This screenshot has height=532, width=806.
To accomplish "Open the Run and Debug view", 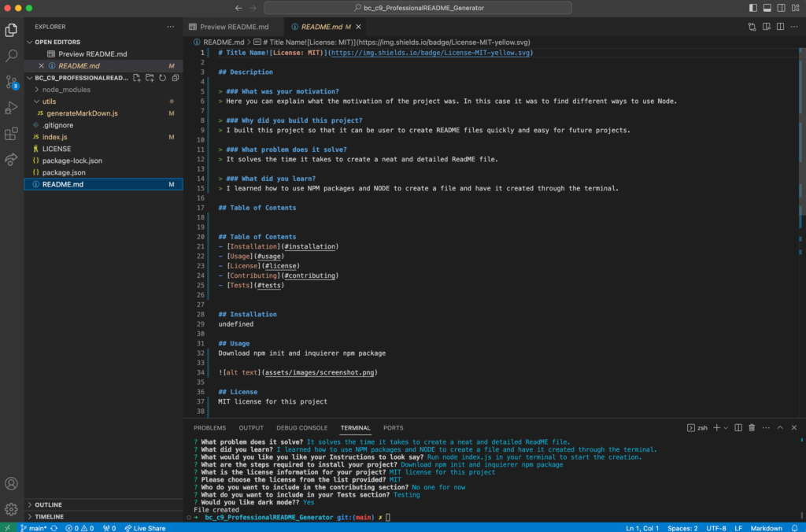I will pos(12,108).
